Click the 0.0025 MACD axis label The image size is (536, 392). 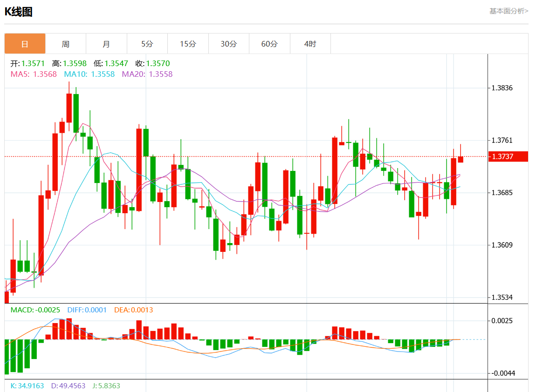(502, 321)
